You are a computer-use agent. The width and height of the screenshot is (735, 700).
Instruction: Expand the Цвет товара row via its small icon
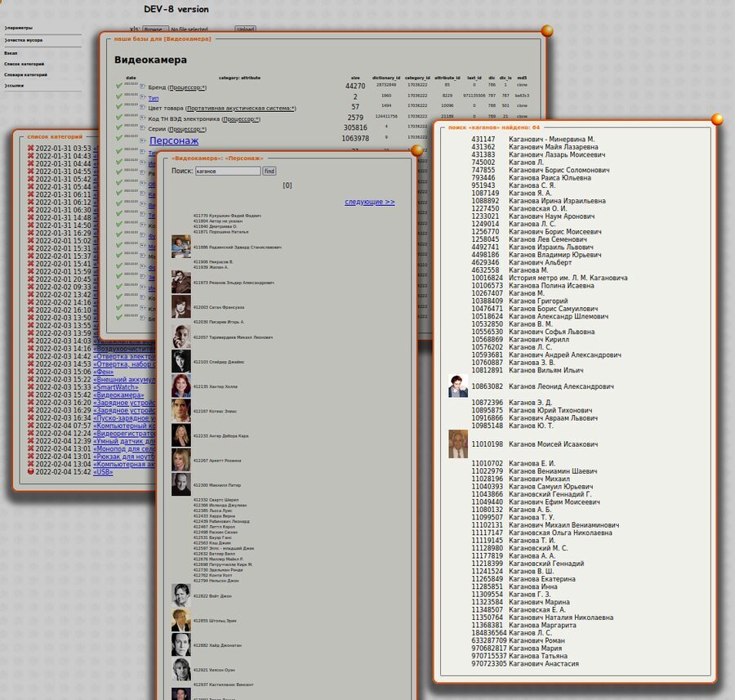pyautogui.click(x=142, y=107)
